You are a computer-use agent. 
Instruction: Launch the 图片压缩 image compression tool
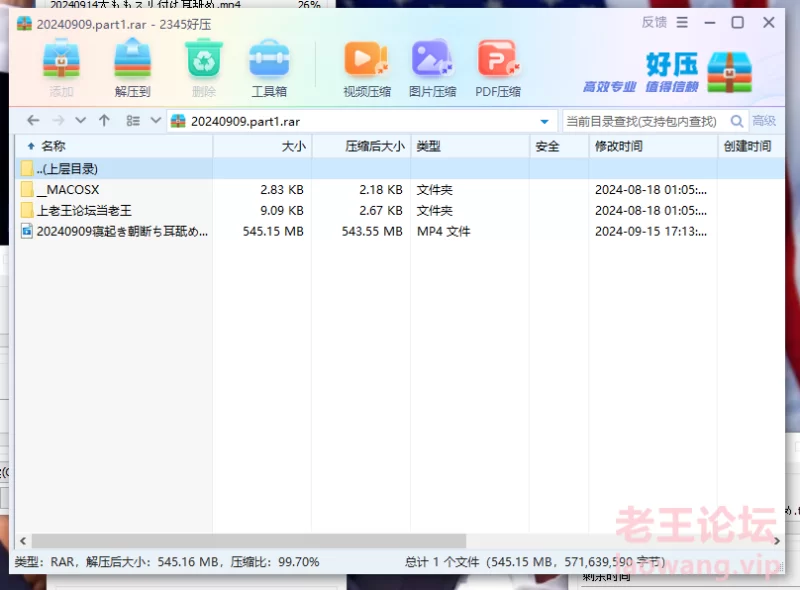click(x=432, y=60)
